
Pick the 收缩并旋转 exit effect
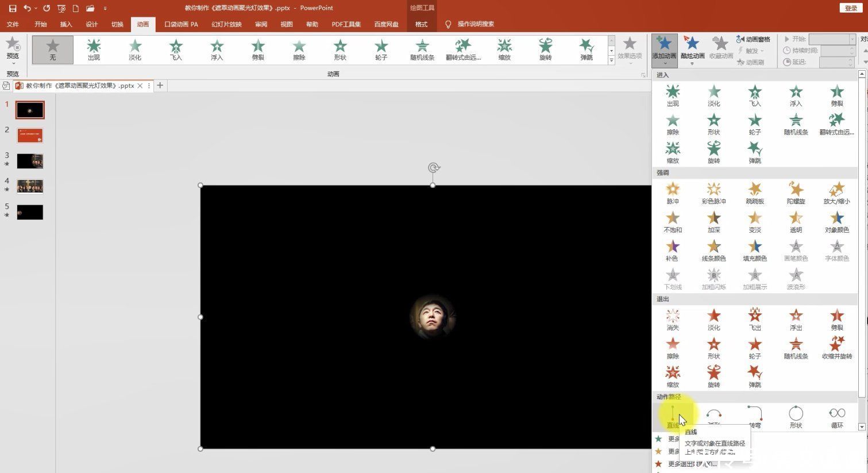pyautogui.click(x=836, y=348)
